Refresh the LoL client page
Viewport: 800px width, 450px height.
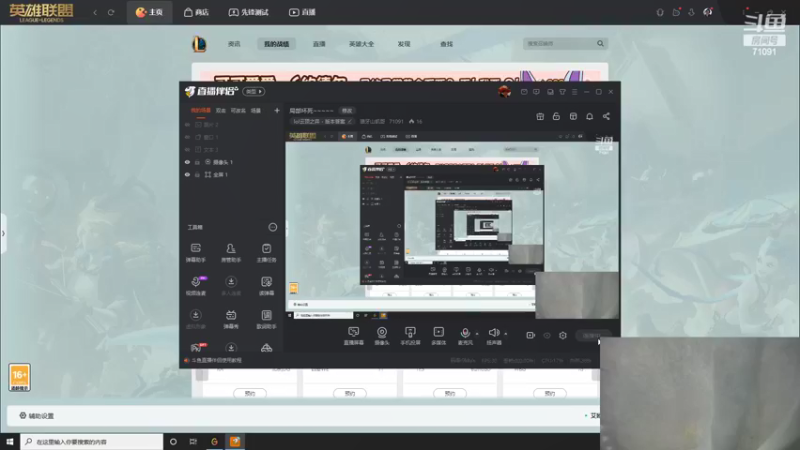coord(111,12)
